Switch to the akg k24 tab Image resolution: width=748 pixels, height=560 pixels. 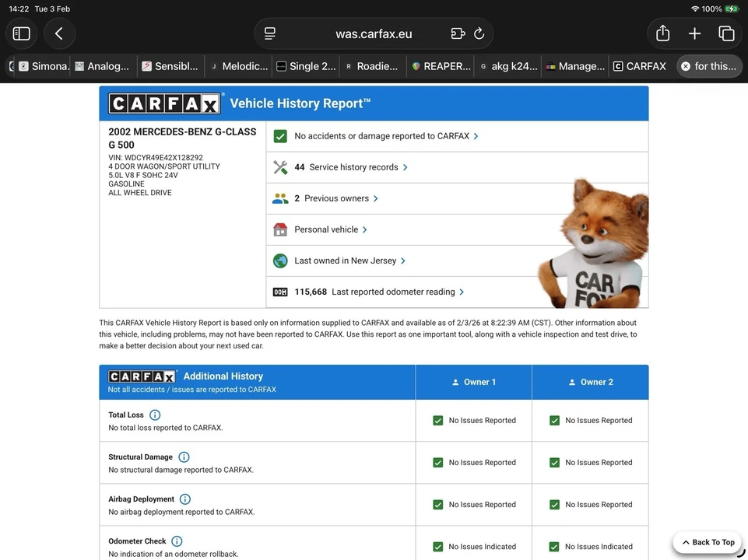pos(508,66)
